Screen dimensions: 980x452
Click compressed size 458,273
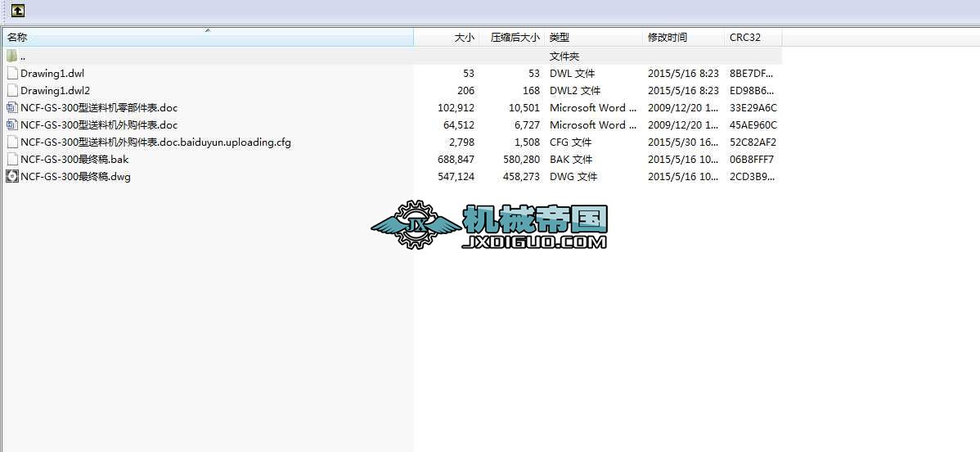pyautogui.click(x=521, y=177)
